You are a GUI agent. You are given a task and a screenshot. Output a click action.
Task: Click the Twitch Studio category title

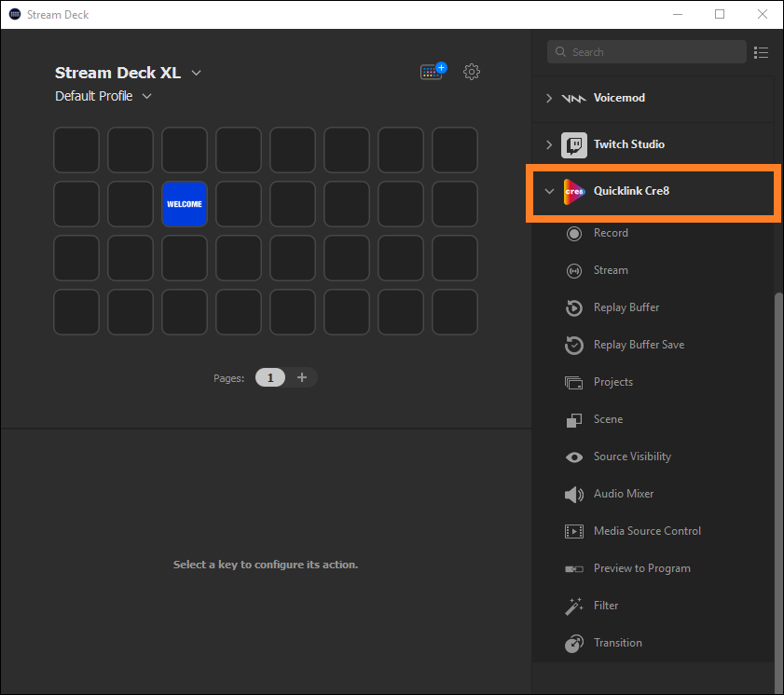pos(629,144)
